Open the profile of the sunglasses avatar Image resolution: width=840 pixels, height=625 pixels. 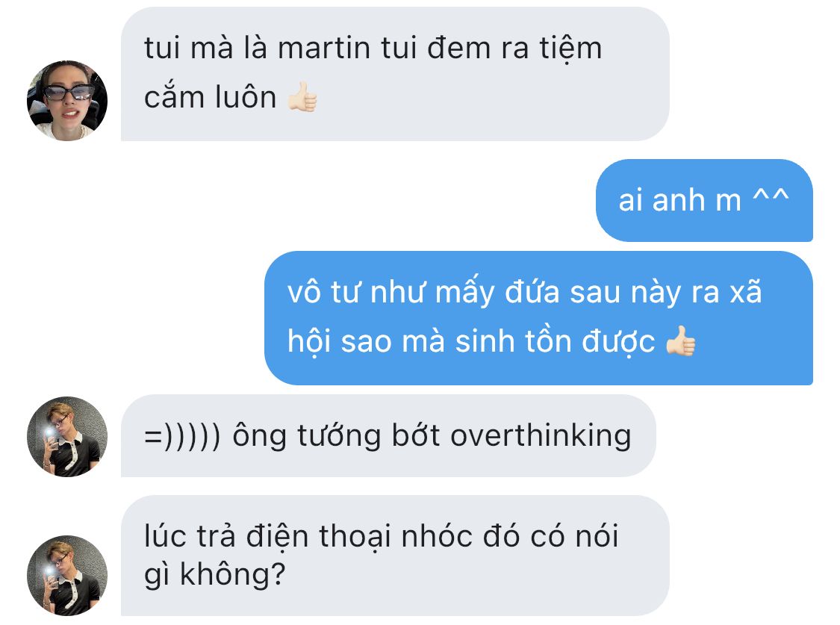(67, 101)
